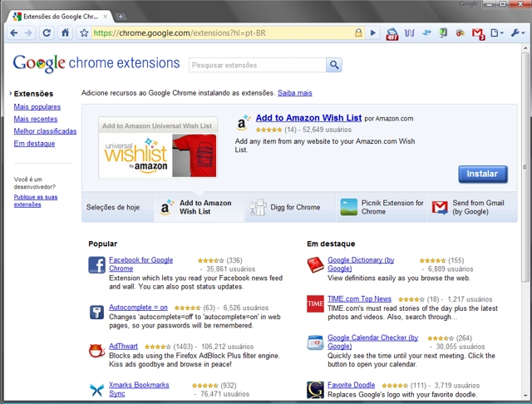Open the Facebook for Google Chrome link

point(140,264)
